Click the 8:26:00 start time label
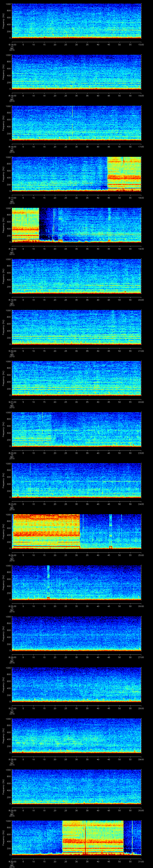This screenshot has height=868, width=153. pos(12,657)
